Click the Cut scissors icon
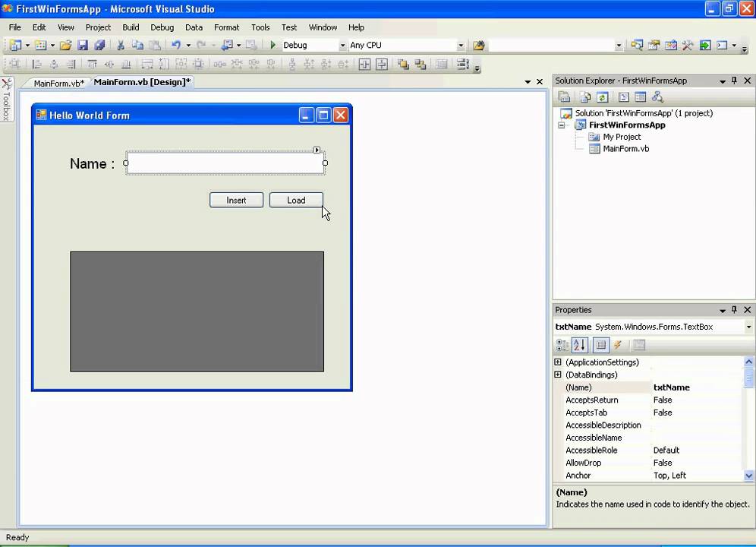Screen dimensions: 756x547 point(121,46)
